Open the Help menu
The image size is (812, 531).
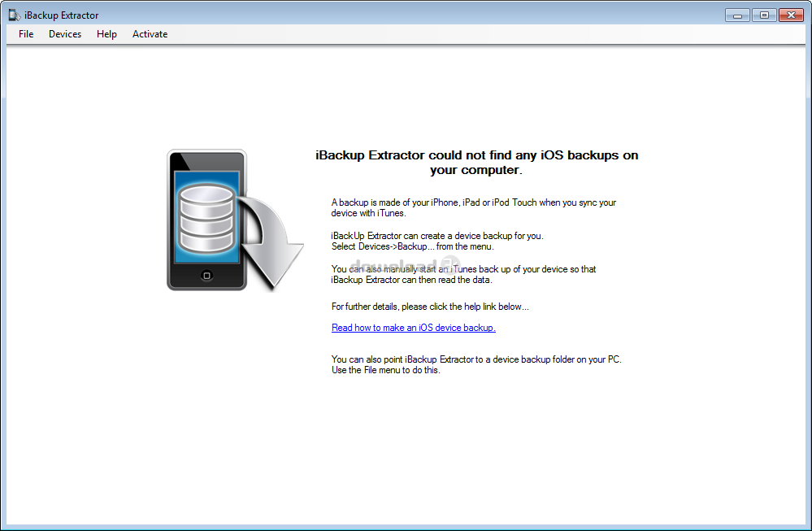106,34
